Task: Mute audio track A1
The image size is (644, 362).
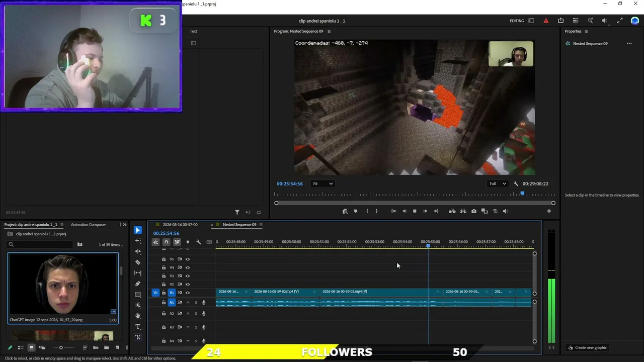Action: pos(188,302)
